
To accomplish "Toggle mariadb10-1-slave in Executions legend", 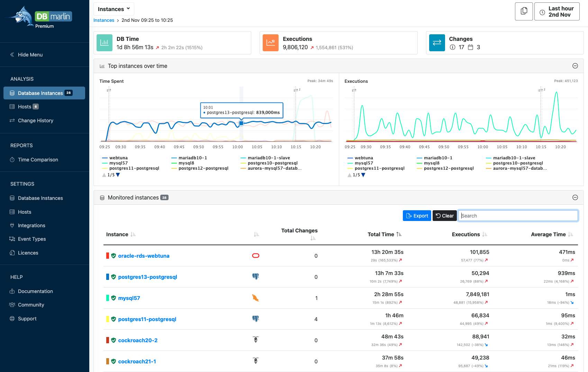I will tap(510, 158).
